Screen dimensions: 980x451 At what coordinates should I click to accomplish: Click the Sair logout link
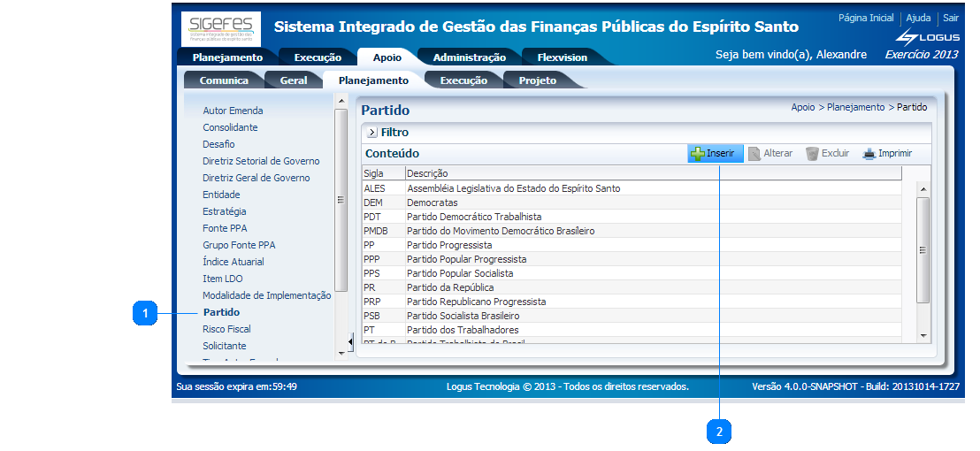pos(950,18)
